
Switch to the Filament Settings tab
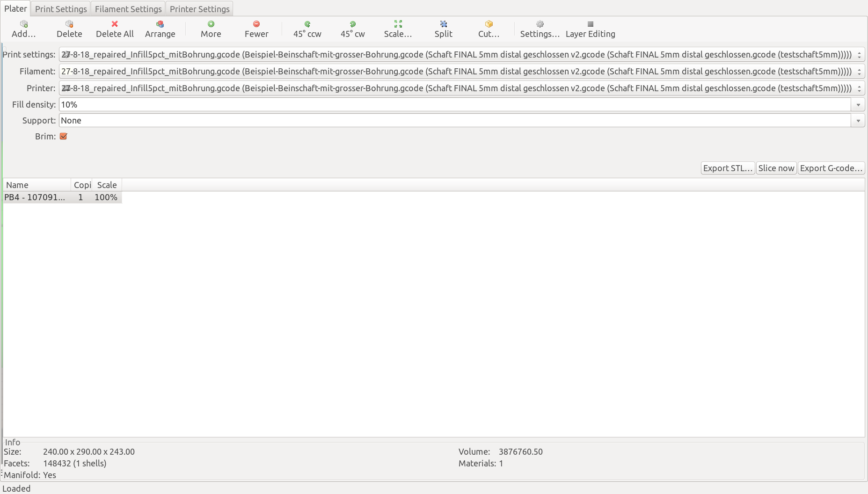pyautogui.click(x=128, y=9)
